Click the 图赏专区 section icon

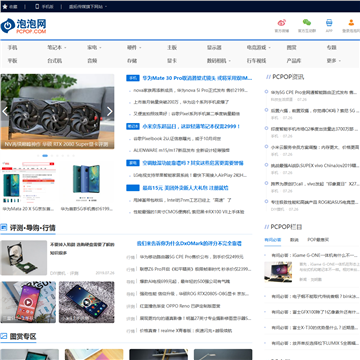tap(4, 336)
